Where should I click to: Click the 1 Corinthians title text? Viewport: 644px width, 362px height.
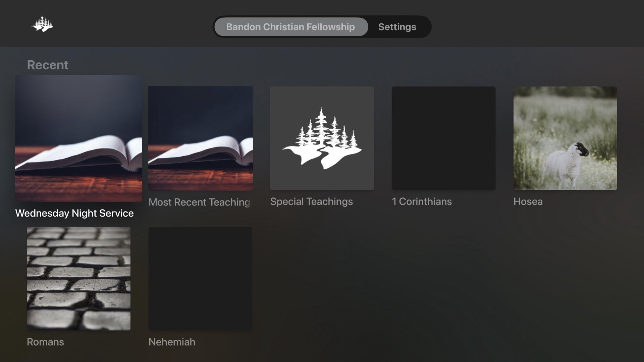(x=422, y=201)
